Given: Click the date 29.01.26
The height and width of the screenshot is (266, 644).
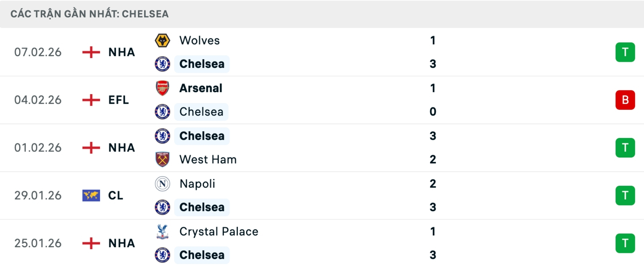Looking at the screenshot, I should pyautogui.click(x=38, y=195).
